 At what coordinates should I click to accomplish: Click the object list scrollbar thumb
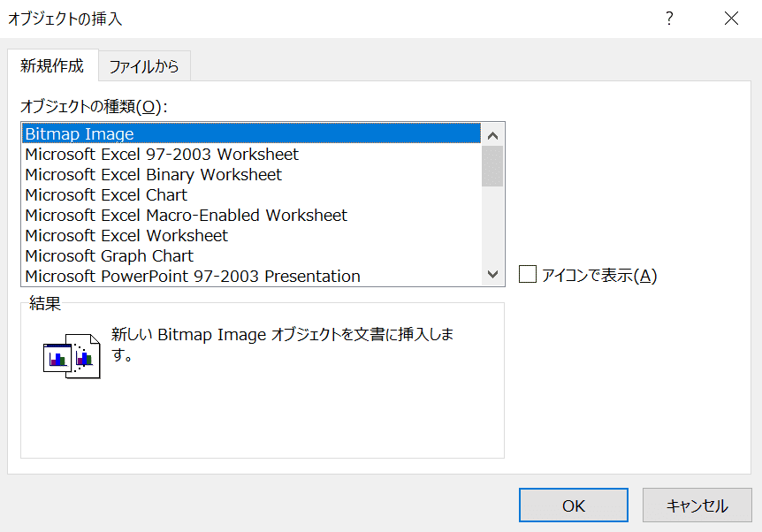(x=492, y=166)
